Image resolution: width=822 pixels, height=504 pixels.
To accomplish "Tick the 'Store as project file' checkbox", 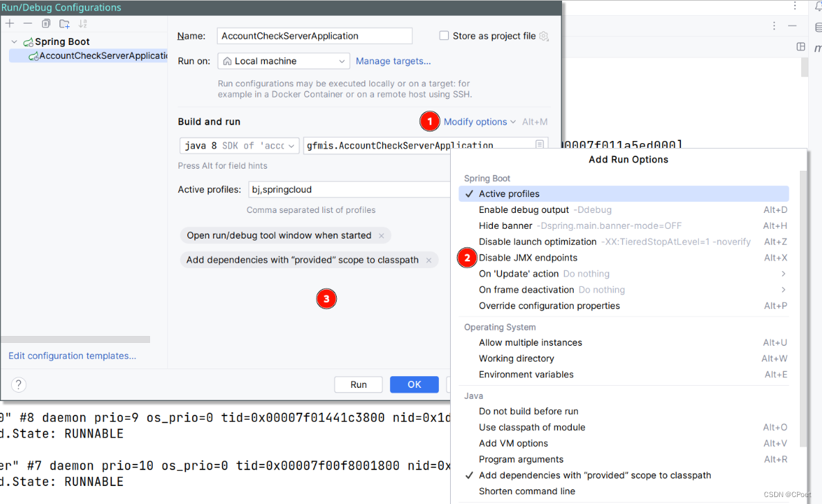I will pyautogui.click(x=444, y=36).
